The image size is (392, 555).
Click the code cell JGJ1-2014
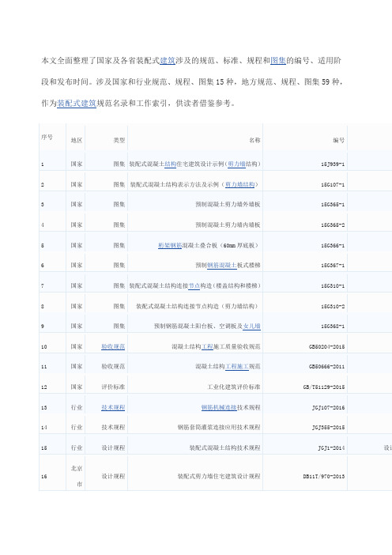point(331,447)
